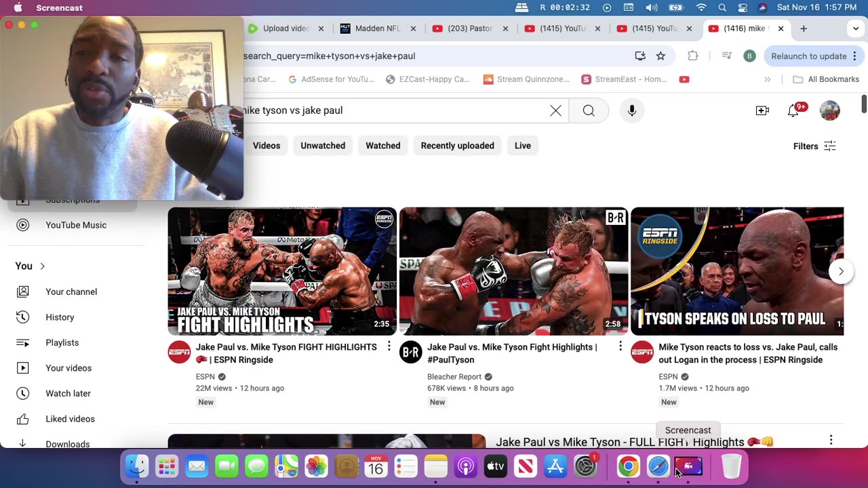Play the Bleacher Report fight highlights thumbnail
The width and height of the screenshot is (868, 488).
[513, 271]
